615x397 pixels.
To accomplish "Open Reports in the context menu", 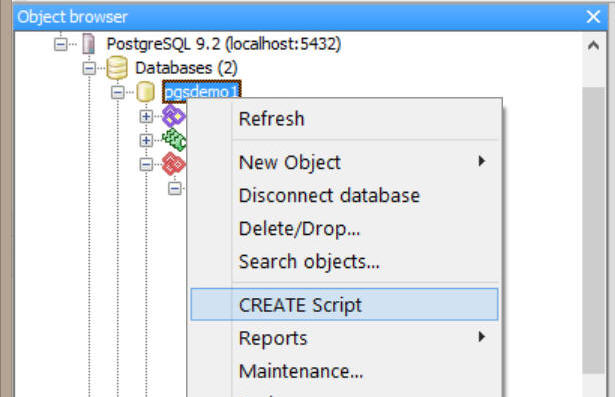I will pyautogui.click(x=344, y=338).
